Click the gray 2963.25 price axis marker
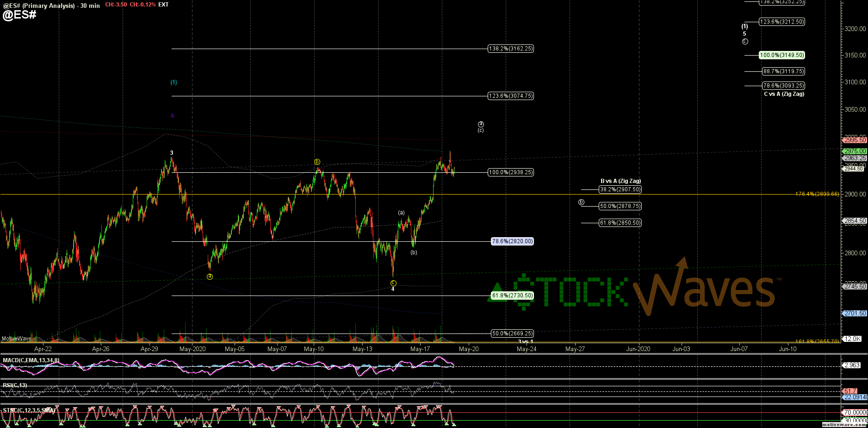868x428 pixels. [x=854, y=158]
